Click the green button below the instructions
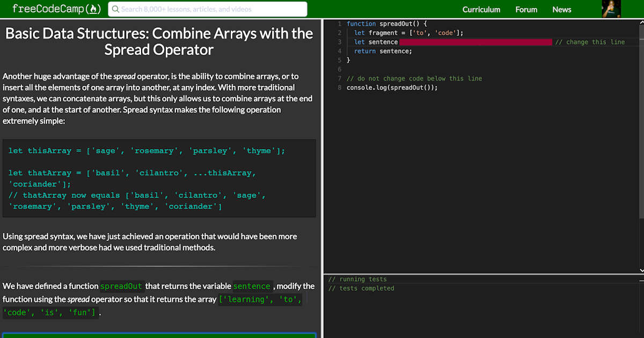644x338 pixels. coord(159,335)
